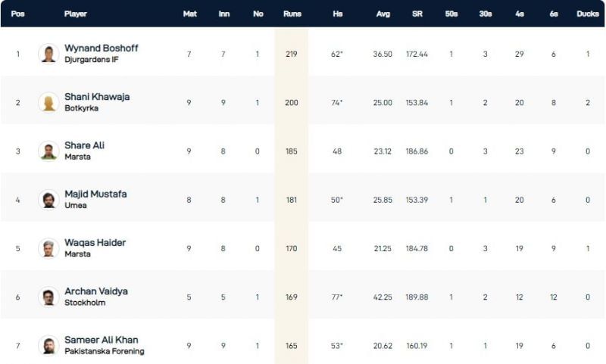Sort by the Avg column header
Screen dimensions: 606x364
pyautogui.click(x=383, y=14)
